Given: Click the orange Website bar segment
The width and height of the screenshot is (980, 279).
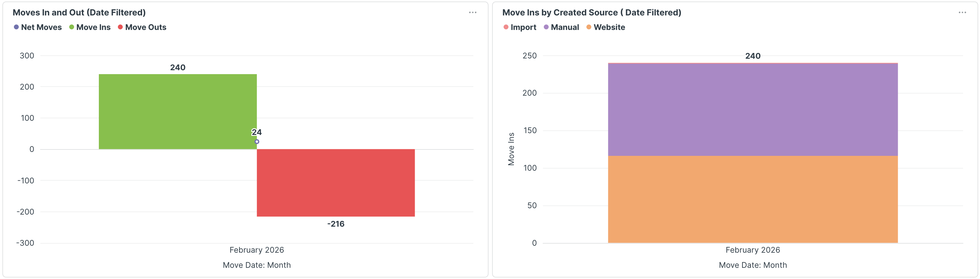Looking at the screenshot, I should tap(752, 199).
